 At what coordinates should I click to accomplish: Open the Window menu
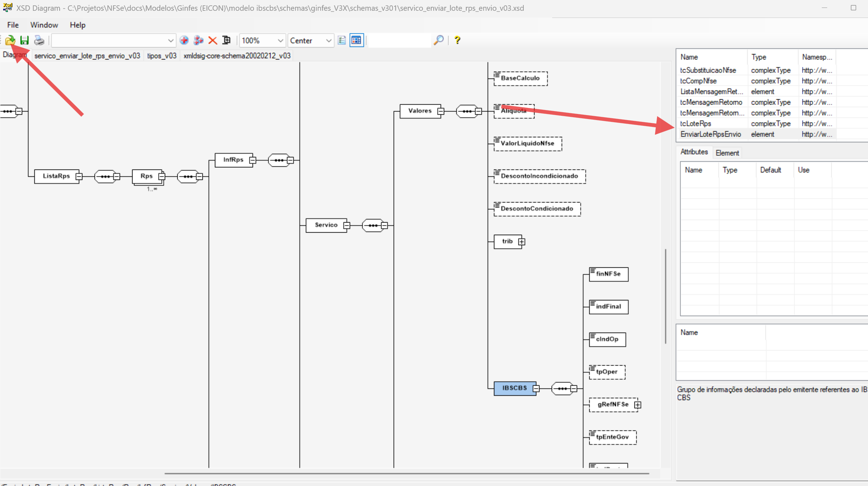tap(44, 25)
